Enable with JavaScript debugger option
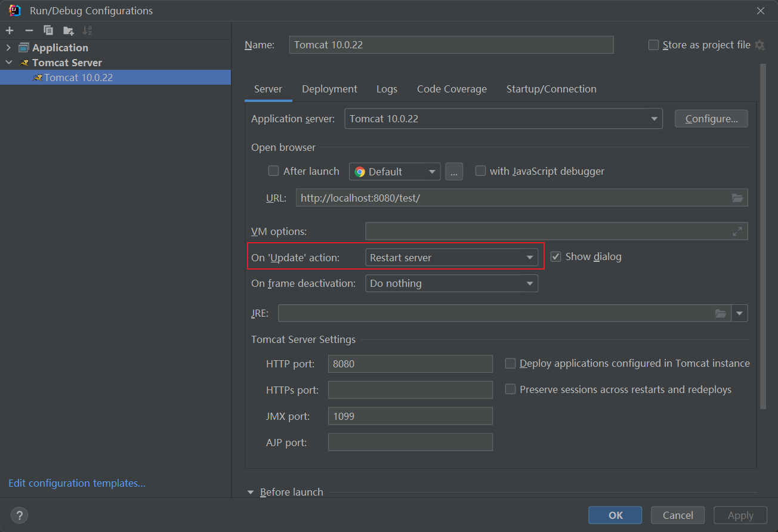Screen dimensions: 778x532 tap(480, 171)
